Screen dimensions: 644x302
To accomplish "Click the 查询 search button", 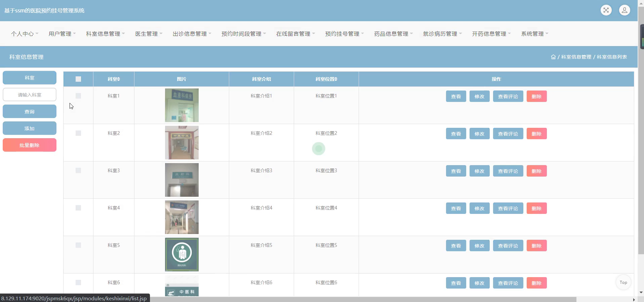I will (30, 111).
